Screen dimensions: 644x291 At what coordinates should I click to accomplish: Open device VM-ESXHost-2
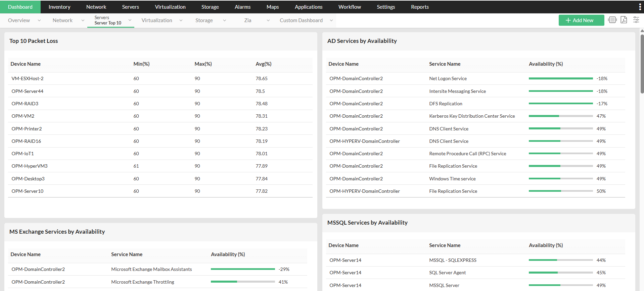(28, 78)
